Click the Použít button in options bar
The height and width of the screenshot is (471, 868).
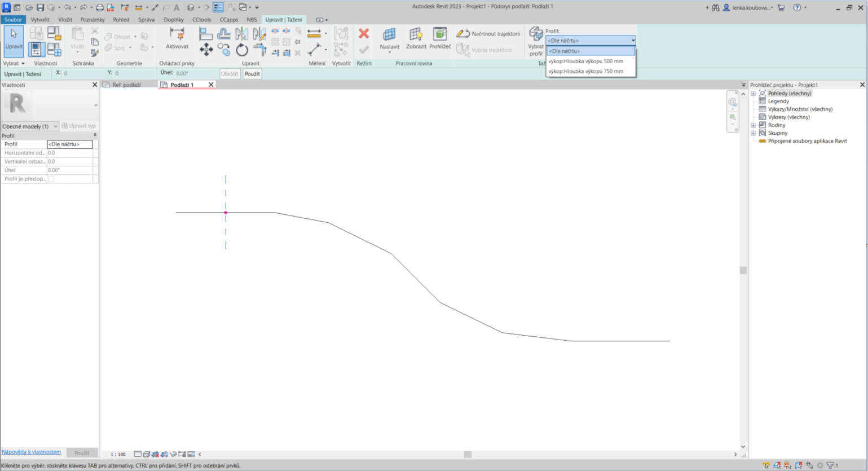click(x=252, y=74)
